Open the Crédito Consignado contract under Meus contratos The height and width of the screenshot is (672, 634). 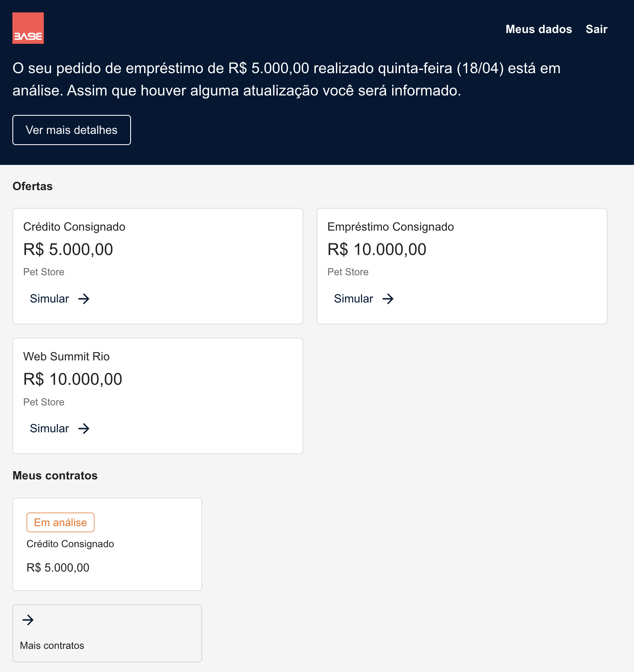tap(70, 544)
